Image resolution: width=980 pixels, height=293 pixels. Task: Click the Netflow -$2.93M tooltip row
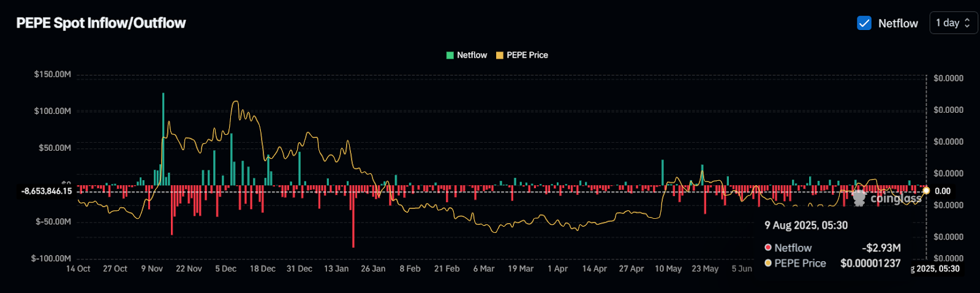pos(832,248)
